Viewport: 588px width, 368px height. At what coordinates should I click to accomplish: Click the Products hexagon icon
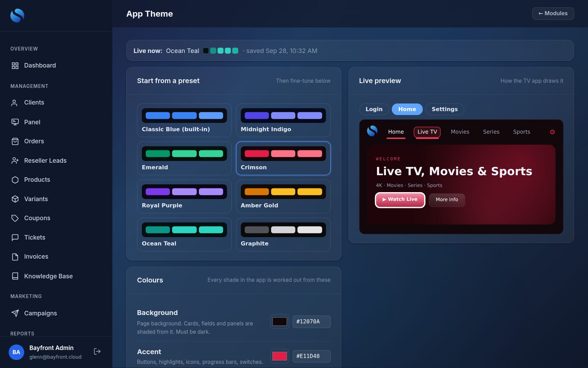[x=15, y=180]
